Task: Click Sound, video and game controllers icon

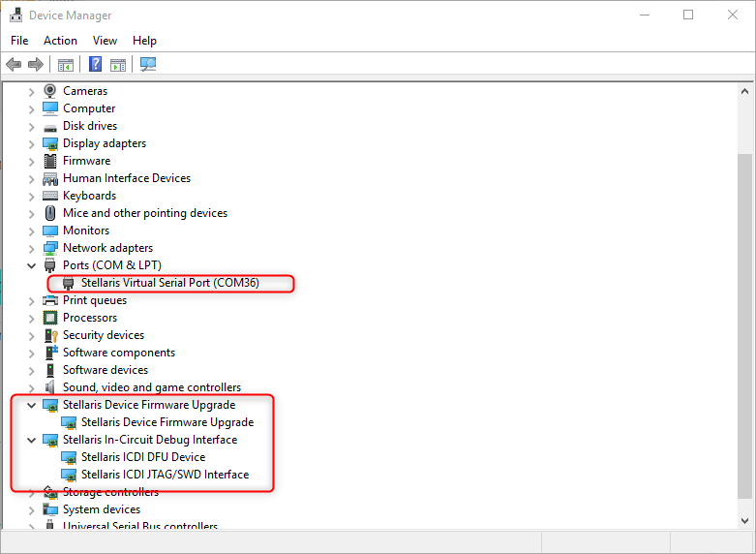Action: (x=50, y=387)
